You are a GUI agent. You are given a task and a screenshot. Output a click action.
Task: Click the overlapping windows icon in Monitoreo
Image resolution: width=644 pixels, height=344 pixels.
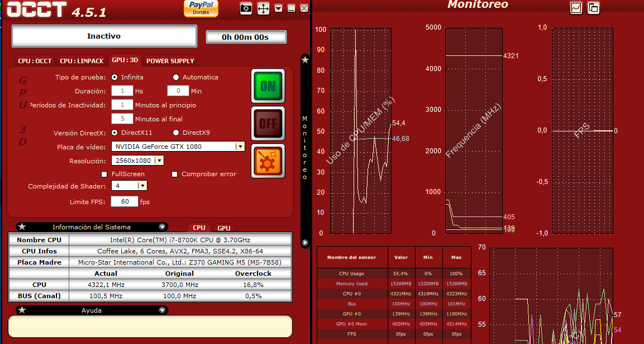(x=594, y=8)
